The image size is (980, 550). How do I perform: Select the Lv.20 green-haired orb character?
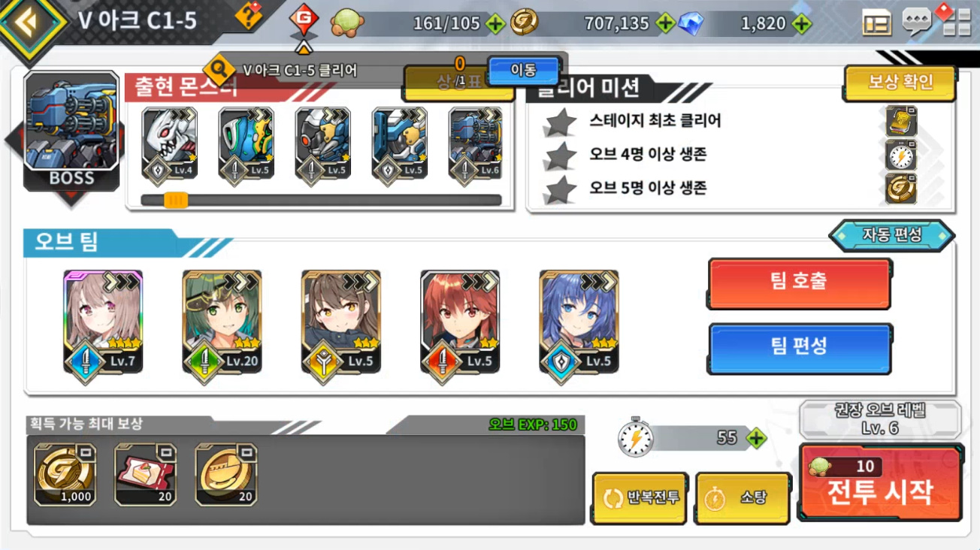tap(222, 322)
